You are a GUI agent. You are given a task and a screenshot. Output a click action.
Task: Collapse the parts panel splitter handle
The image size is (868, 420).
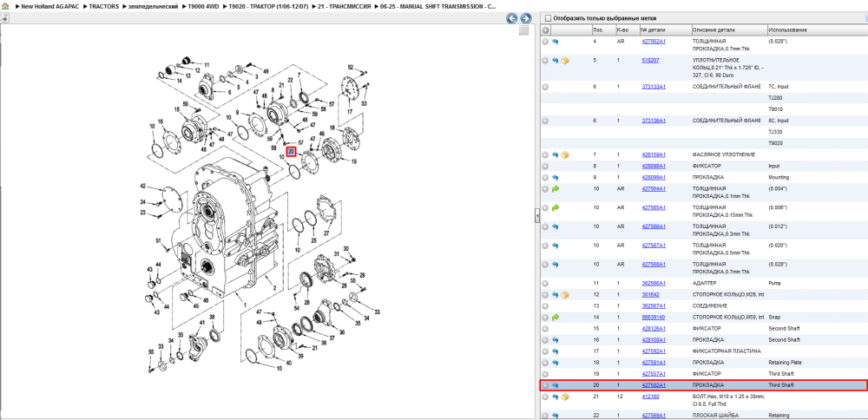point(537,216)
